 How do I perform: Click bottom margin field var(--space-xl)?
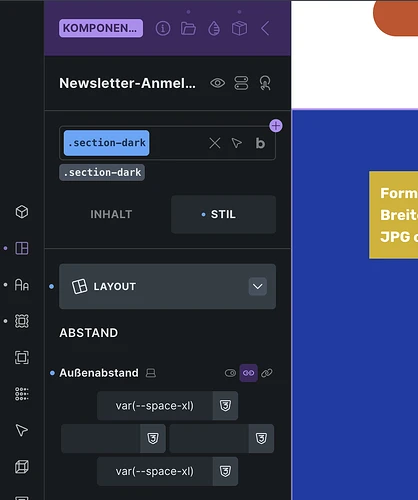click(155, 471)
